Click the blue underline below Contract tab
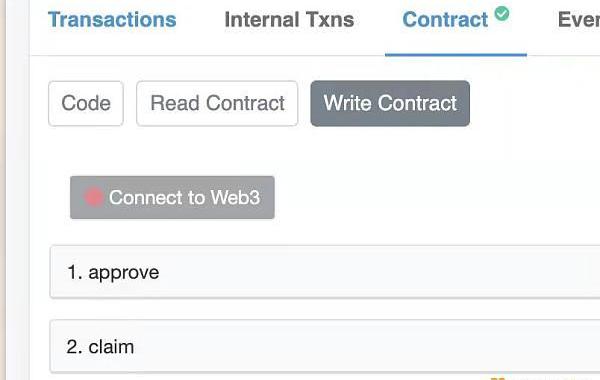 pos(456,55)
